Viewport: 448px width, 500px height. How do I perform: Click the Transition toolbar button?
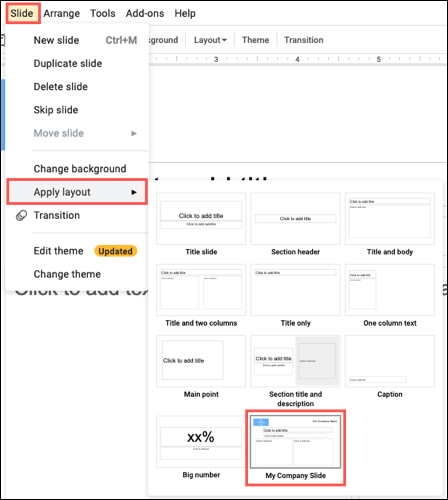pos(304,40)
